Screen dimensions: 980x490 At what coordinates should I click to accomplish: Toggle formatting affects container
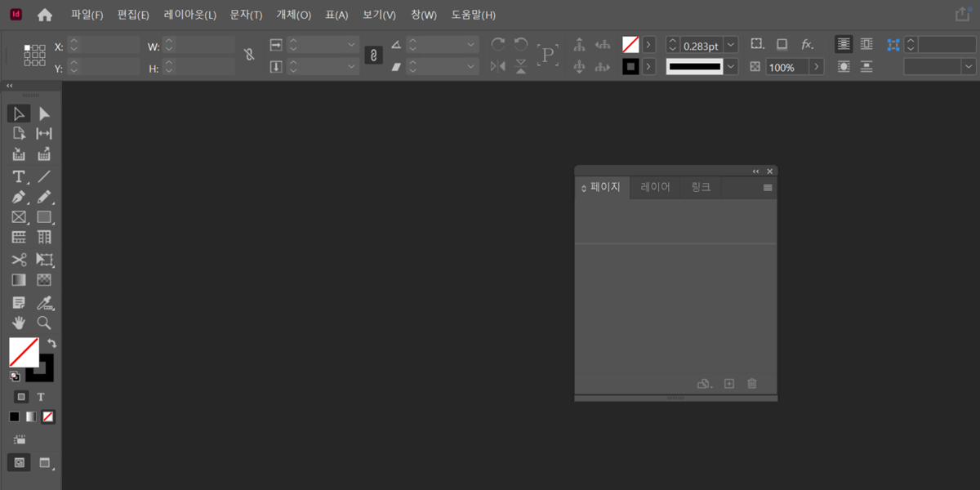coord(21,397)
